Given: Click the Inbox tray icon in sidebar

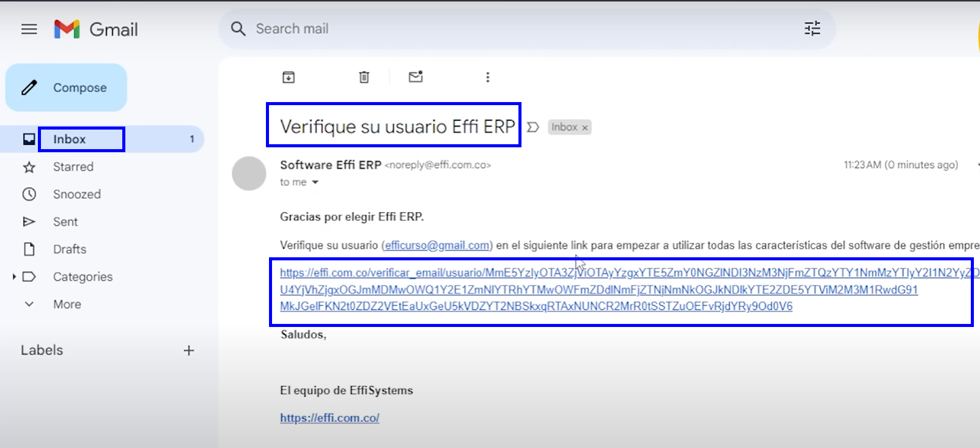Looking at the screenshot, I should click(29, 139).
